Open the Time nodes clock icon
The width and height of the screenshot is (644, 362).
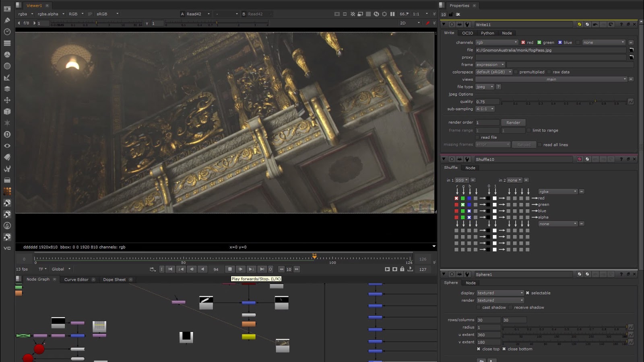[x=7, y=31]
